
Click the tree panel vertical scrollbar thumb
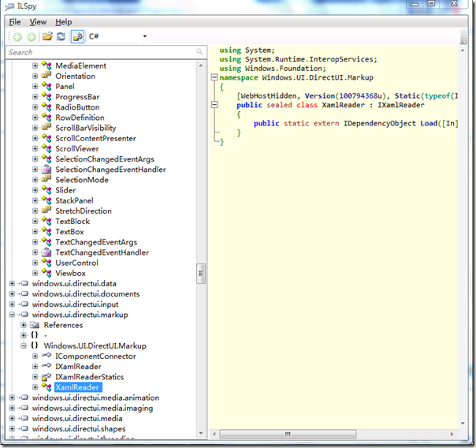[201, 274]
